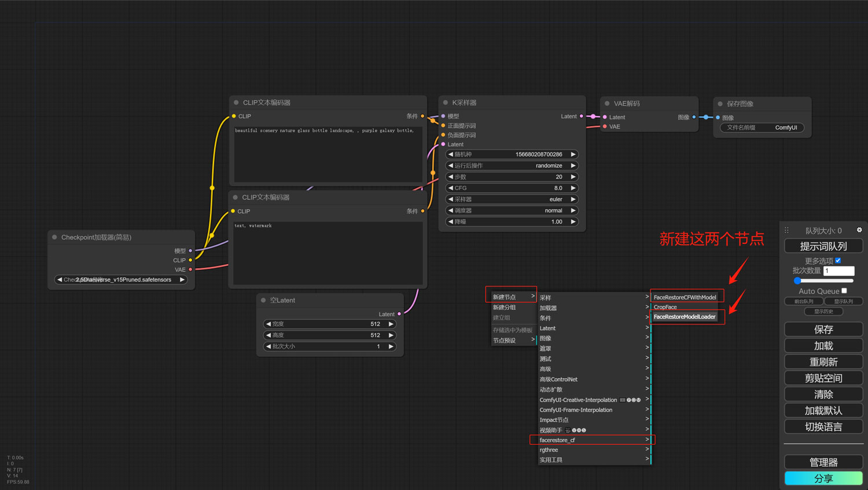Open settings gear in queue panel
The height and width of the screenshot is (490, 868).
click(x=859, y=230)
